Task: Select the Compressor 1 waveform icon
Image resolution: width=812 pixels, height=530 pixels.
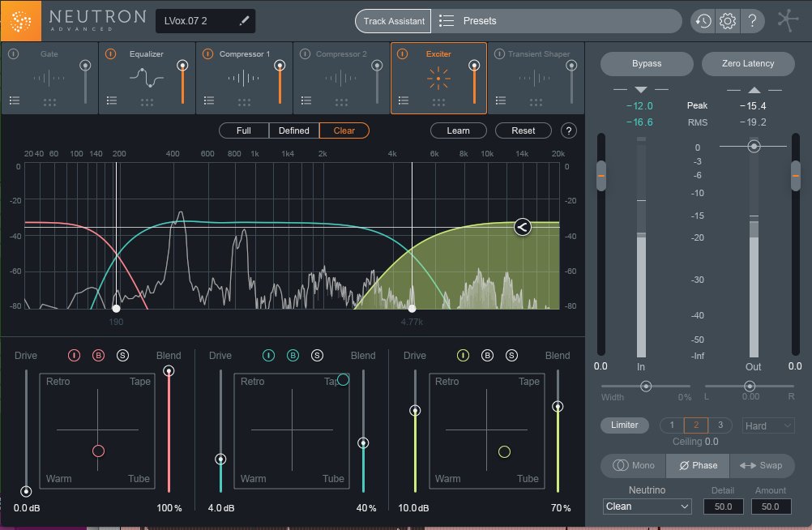Action: [x=243, y=79]
